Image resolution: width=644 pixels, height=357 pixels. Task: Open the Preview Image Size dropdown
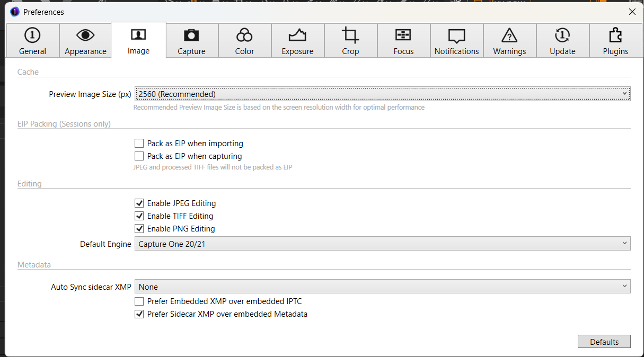coord(382,94)
